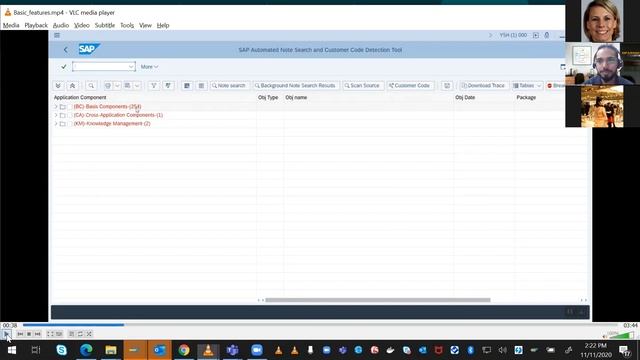Click the Set filter funnel icon

pyautogui.click(x=153, y=86)
